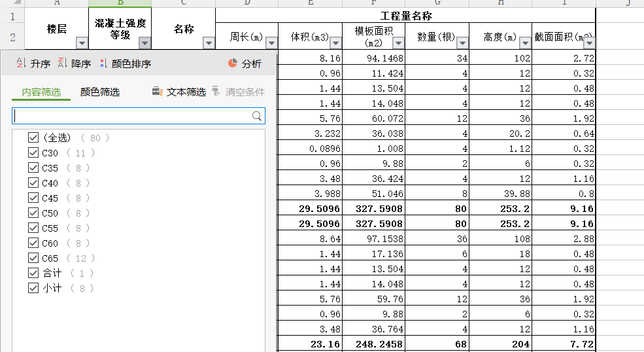Image resolution: width=644 pixels, height=352 pixels.
Task: Open the 楼层 column filter dropdown
Action: pyautogui.click(x=82, y=43)
